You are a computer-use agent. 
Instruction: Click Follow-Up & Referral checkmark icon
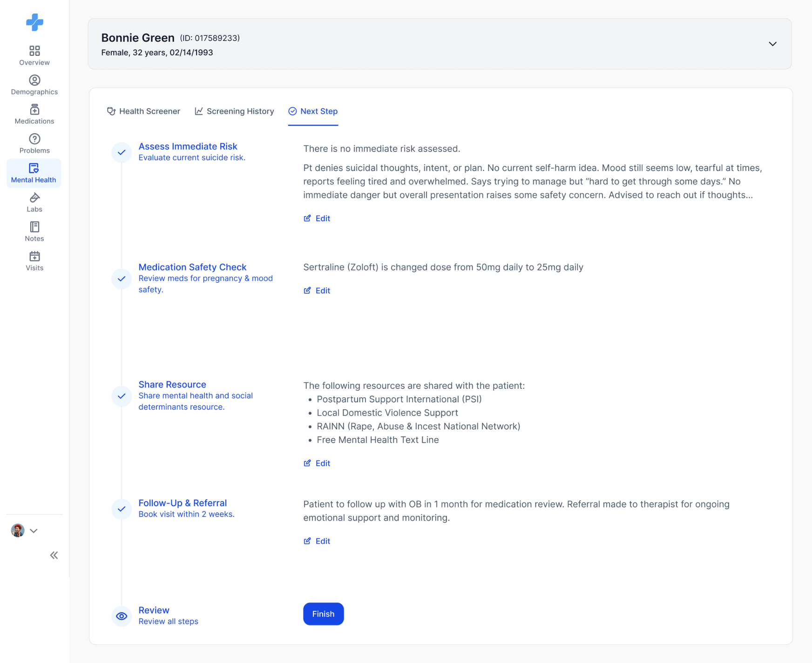pyautogui.click(x=122, y=509)
